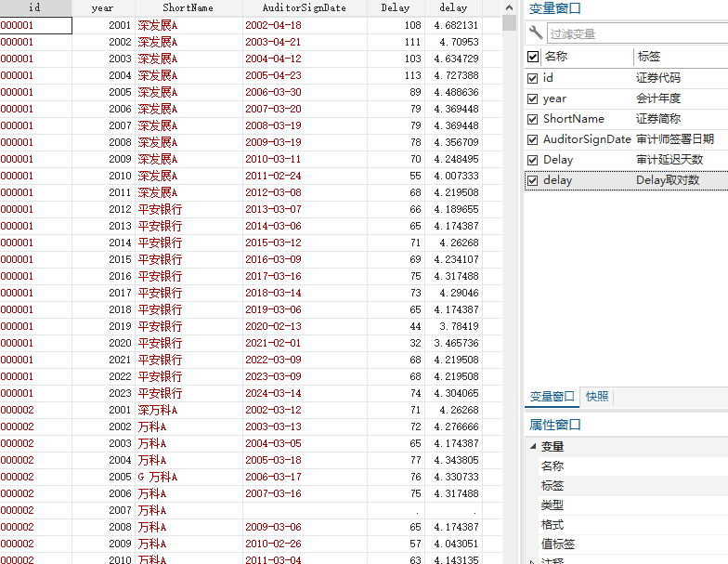This screenshot has width=728, height=564.
Task: Toggle the select-all checkbox beside 名称 header
Action: pyautogui.click(x=533, y=57)
